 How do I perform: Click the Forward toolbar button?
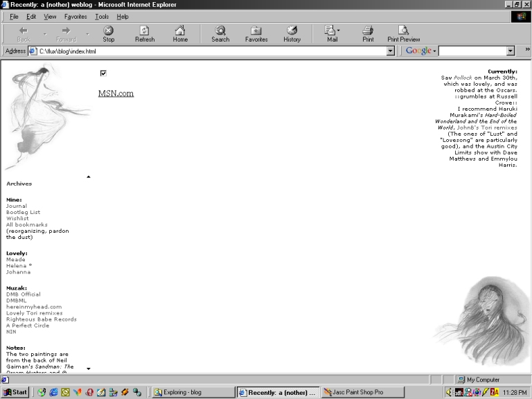[x=66, y=34]
